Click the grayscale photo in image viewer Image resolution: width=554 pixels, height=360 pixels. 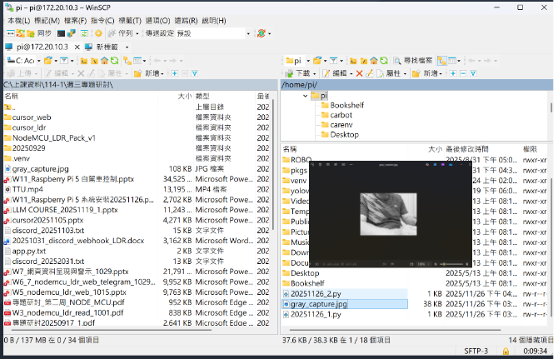point(388,214)
